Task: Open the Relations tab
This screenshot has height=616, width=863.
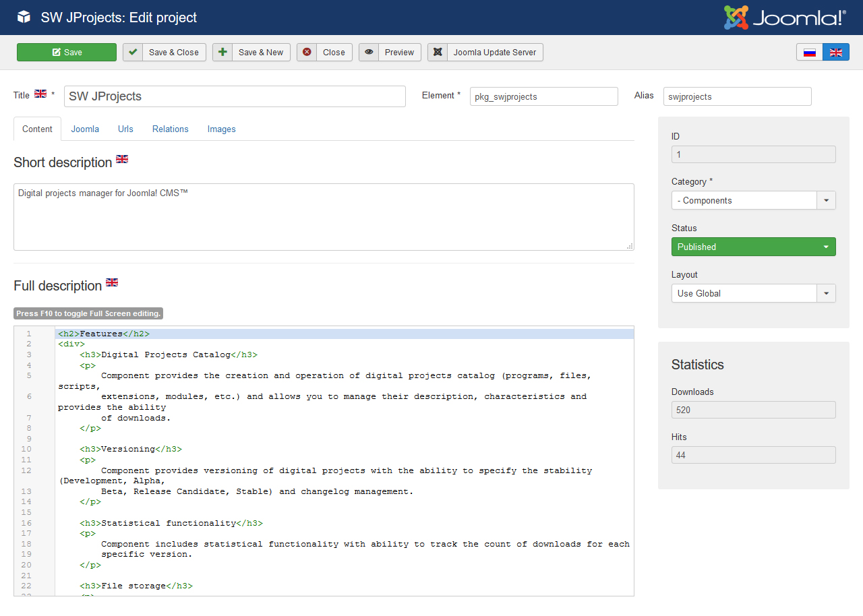Action: coord(171,129)
